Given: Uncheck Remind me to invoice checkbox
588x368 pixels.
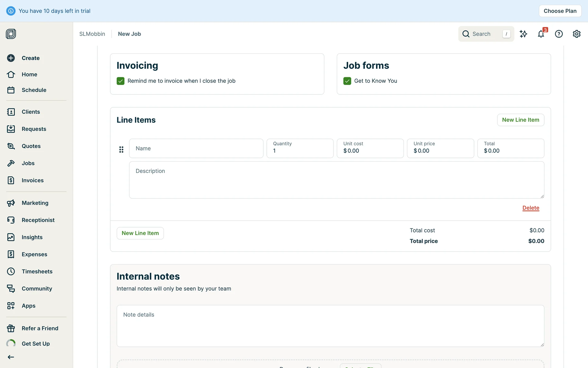Looking at the screenshot, I should tap(120, 81).
